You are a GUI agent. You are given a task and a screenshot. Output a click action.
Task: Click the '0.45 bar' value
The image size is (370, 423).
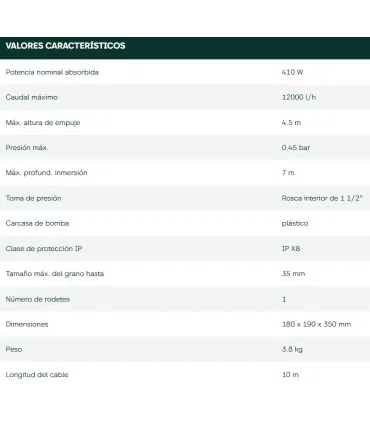point(296,147)
